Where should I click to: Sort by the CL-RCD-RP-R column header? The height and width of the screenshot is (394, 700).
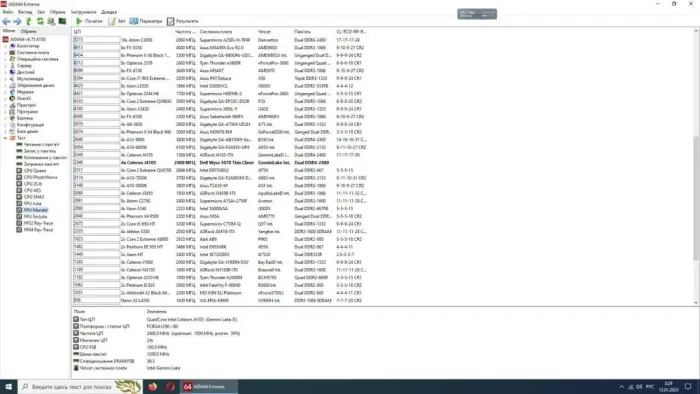click(x=351, y=32)
